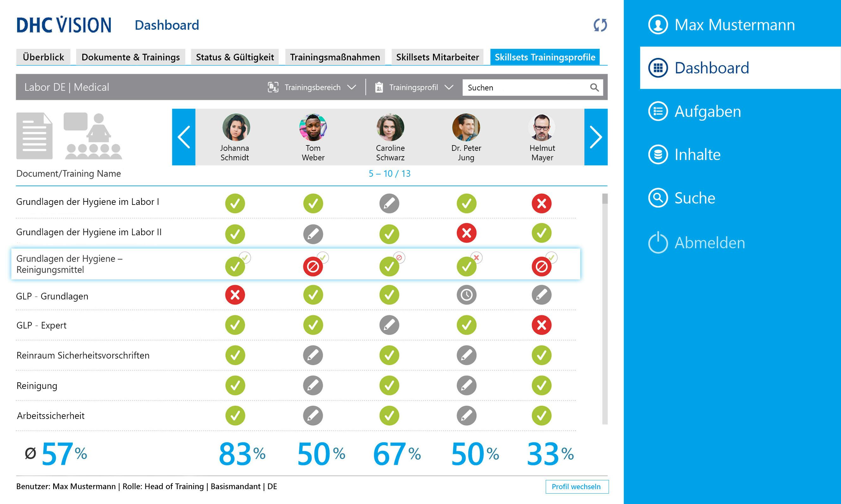841x504 pixels.
Task: Click the search magnifier in the Suchen field
Action: click(x=594, y=87)
